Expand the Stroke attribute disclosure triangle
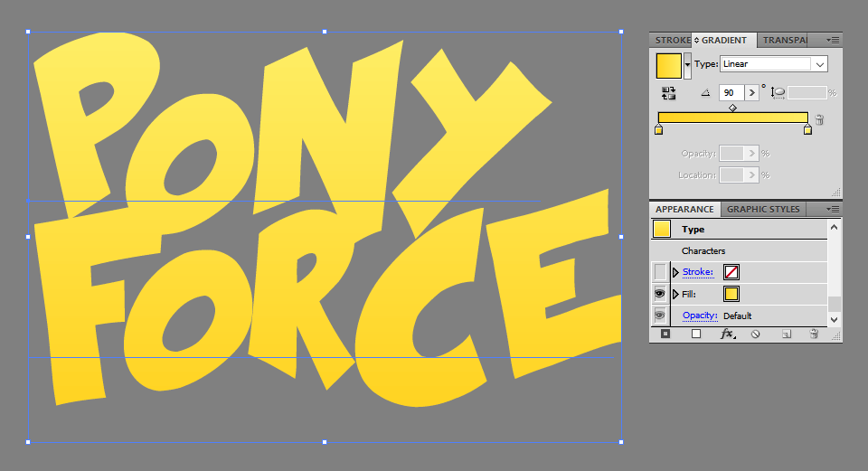This screenshot has height=471, width=868. [675, 272]
